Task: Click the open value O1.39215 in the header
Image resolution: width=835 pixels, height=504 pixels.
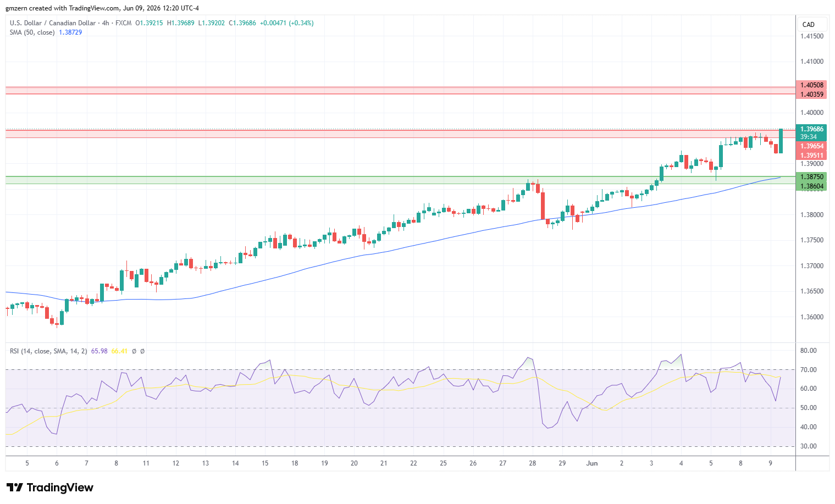Action: [149, 23]
